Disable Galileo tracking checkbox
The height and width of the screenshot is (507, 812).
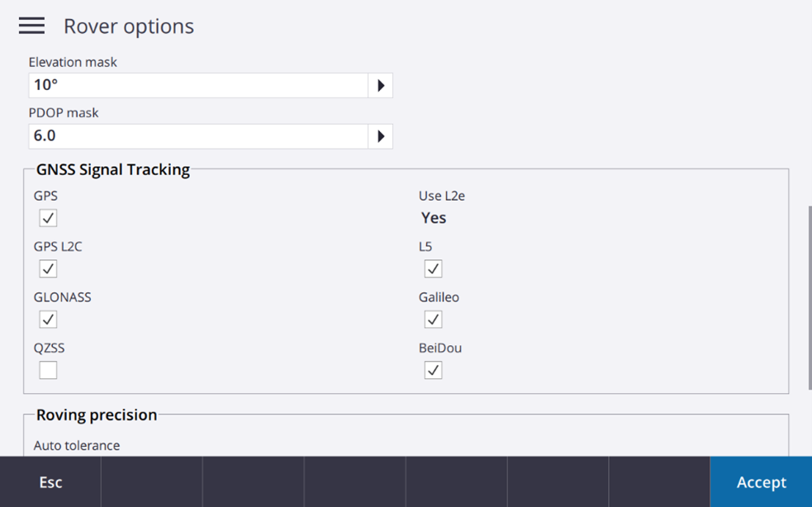tap(433, 320)
